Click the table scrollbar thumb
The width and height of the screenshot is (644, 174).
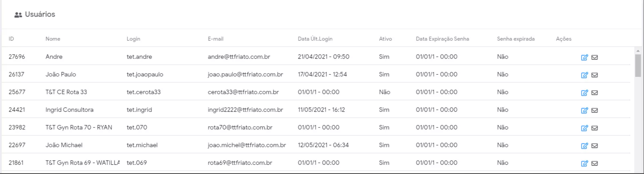click(638, 65)
